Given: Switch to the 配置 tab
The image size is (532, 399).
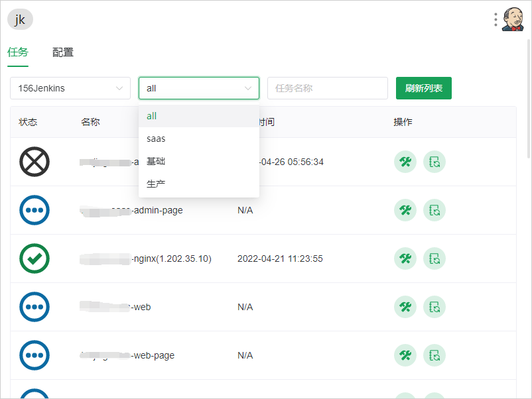Looking at the screenshot, I should 63,52.
